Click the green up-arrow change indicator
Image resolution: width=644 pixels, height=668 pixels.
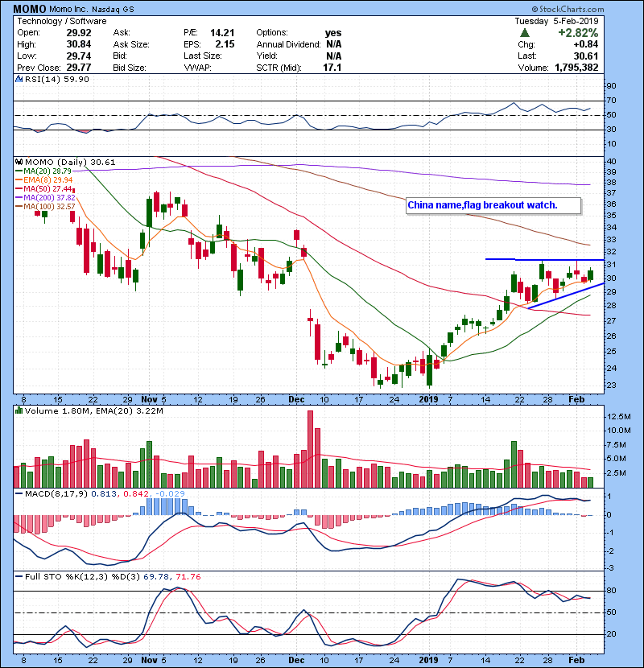point(525,33)
